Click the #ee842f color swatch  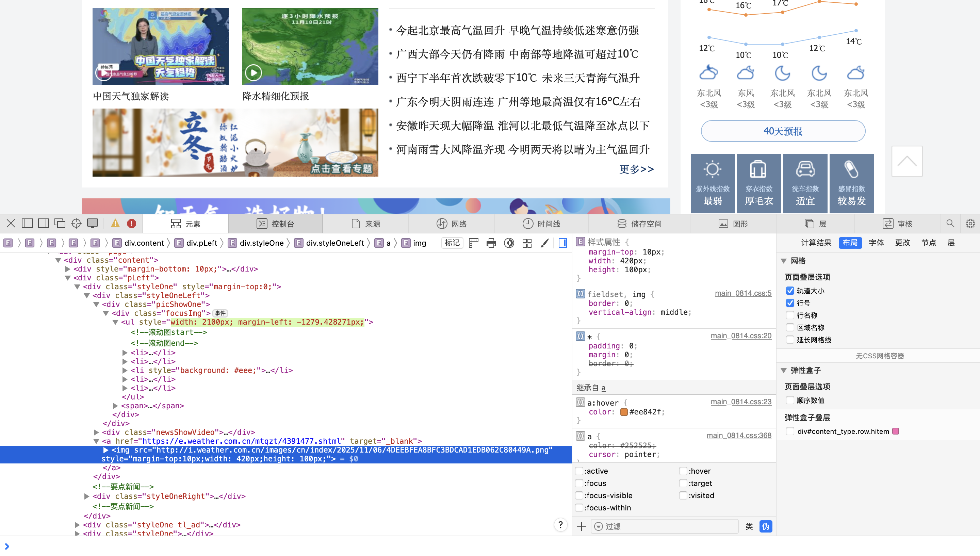(624, 412)
